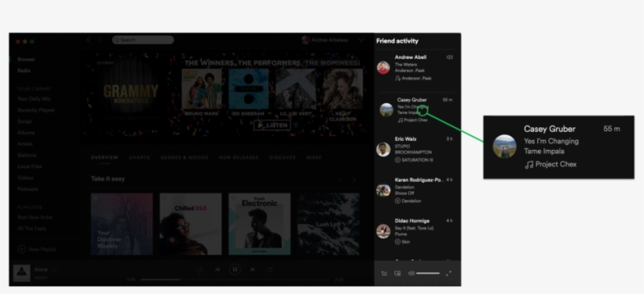
Task: Open the Fresh Electronic playlist cover
Action: pos(260,224)
